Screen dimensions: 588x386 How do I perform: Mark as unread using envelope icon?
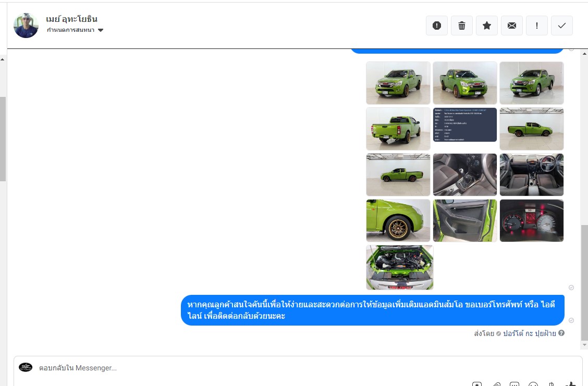[512, 26]
